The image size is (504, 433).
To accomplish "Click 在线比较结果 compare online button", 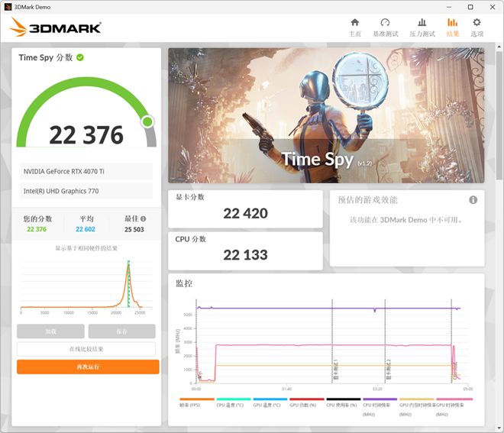I will (86, 349).
